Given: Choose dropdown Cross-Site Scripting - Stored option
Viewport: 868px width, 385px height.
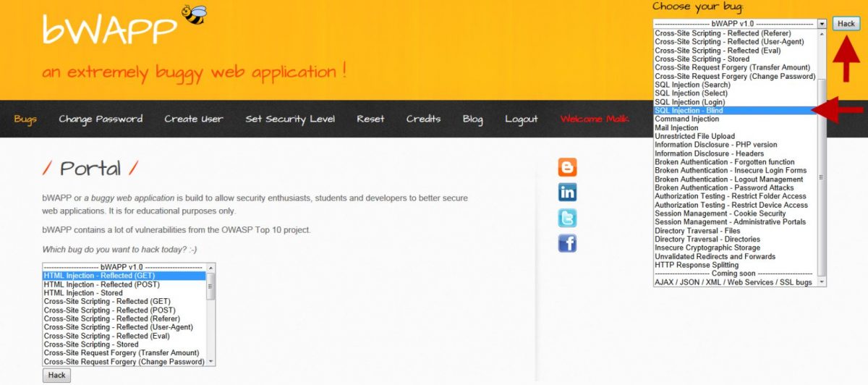Looking at the screenshot, I should click(x=734, y=59).
